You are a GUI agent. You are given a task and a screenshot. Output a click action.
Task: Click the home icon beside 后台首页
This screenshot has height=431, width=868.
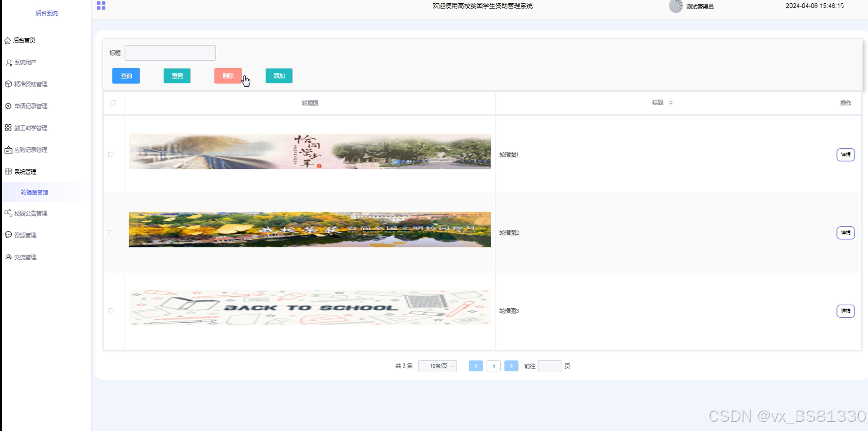[x=8, y=41]
